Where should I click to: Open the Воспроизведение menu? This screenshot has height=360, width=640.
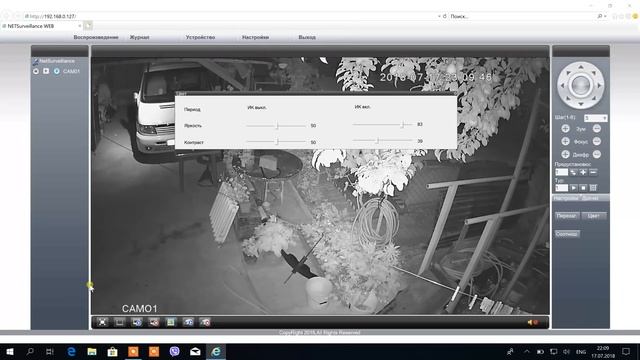coord(96,37)
